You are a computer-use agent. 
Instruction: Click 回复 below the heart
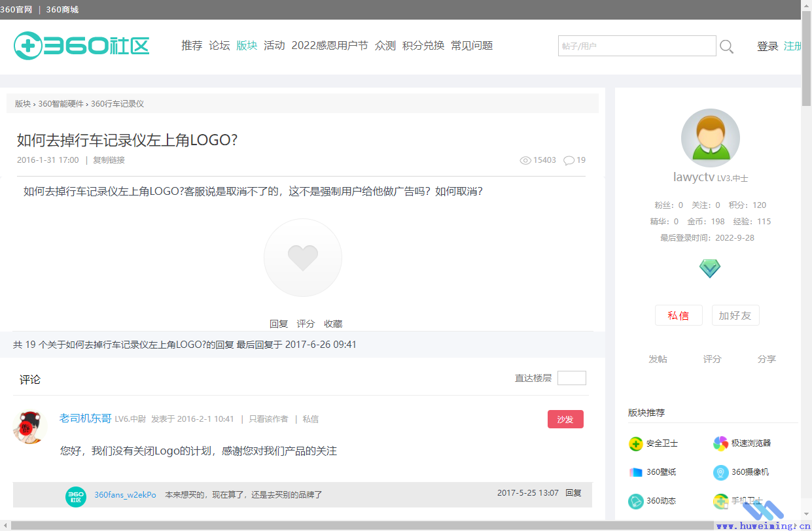[279, 324]
